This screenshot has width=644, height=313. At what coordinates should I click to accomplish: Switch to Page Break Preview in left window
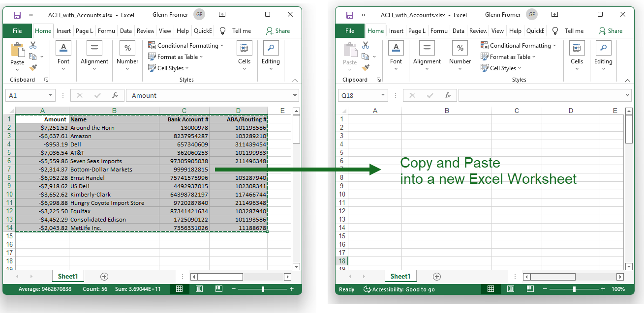point(219,289)
